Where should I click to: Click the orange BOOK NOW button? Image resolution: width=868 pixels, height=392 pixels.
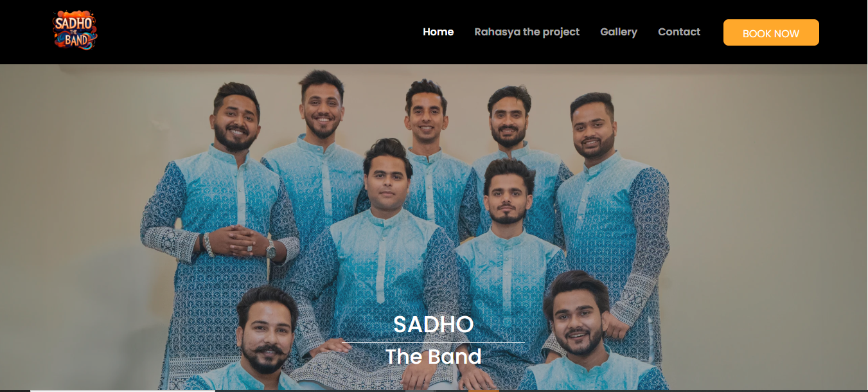[x=771, y=33]
